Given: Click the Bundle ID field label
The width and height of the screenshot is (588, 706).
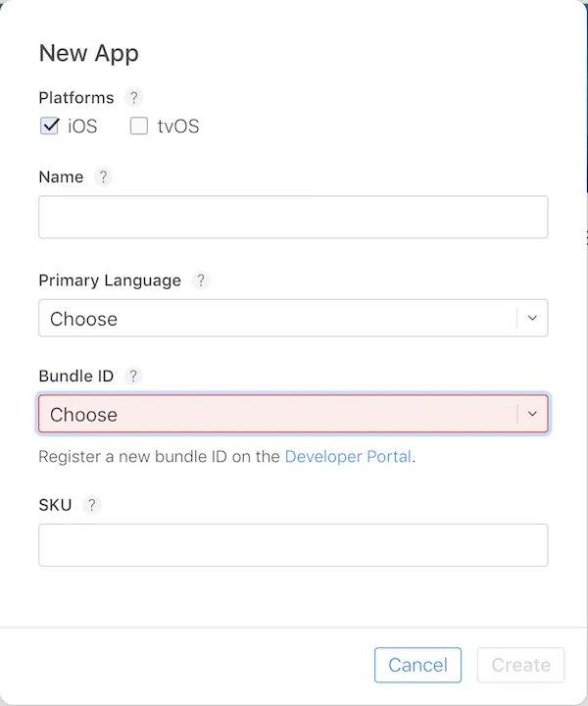Looking at the screenshot, I should click(76, 377).
